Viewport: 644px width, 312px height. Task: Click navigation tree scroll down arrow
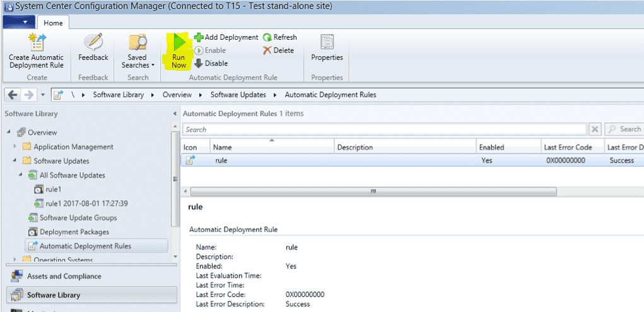175,256
